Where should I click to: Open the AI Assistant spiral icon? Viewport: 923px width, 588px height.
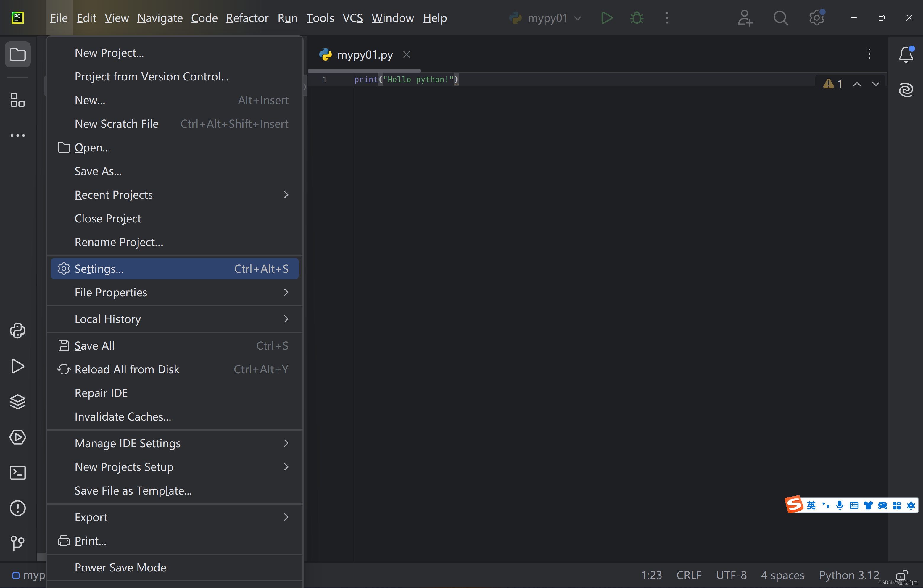(906, 90)
